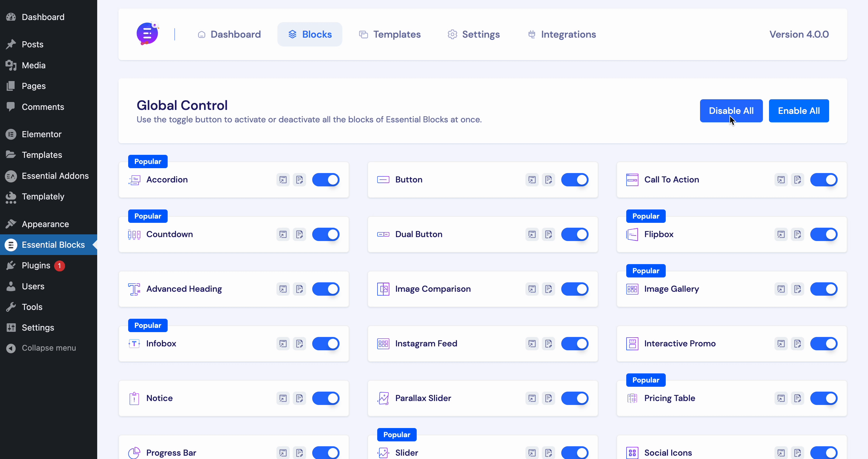This screenshot has height=459, width=868.
Task: Click the Blocks tab in navigation
Action: [x=310, y=34]
